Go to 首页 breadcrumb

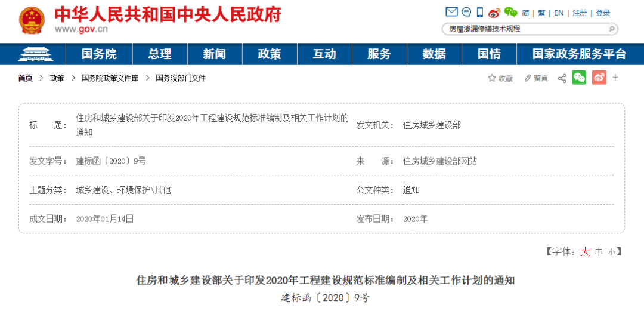pyautogui.click(x=25, y=78)
